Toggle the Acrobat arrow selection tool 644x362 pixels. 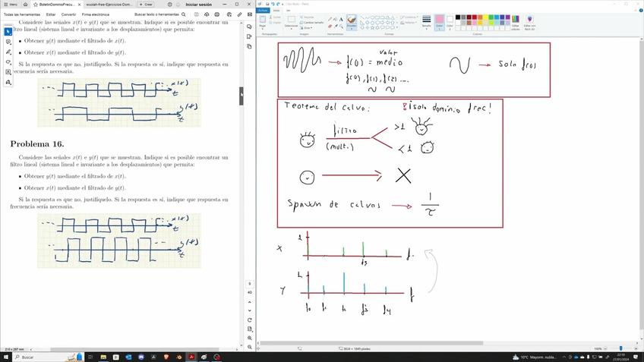click(x=8, y=32)
